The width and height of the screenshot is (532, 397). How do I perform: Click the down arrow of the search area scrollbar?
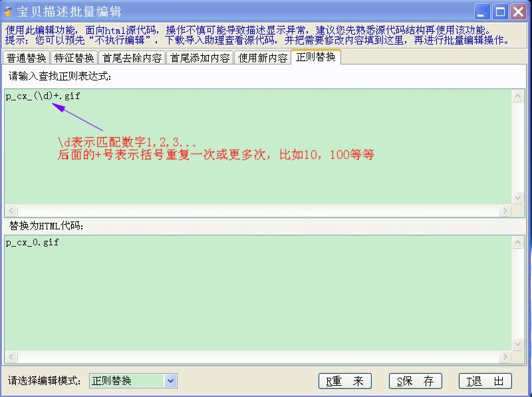(518, 198)
